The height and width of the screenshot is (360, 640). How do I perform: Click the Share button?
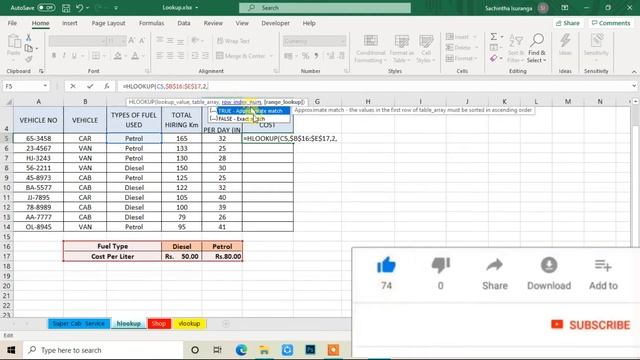click(567, 23)
